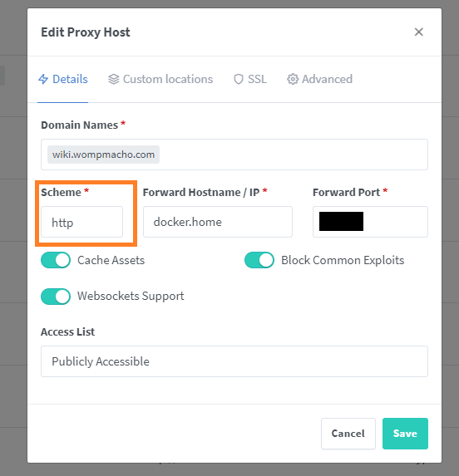
Task: Click the gear icon for Advanced
Action: [x=293, y=79]
